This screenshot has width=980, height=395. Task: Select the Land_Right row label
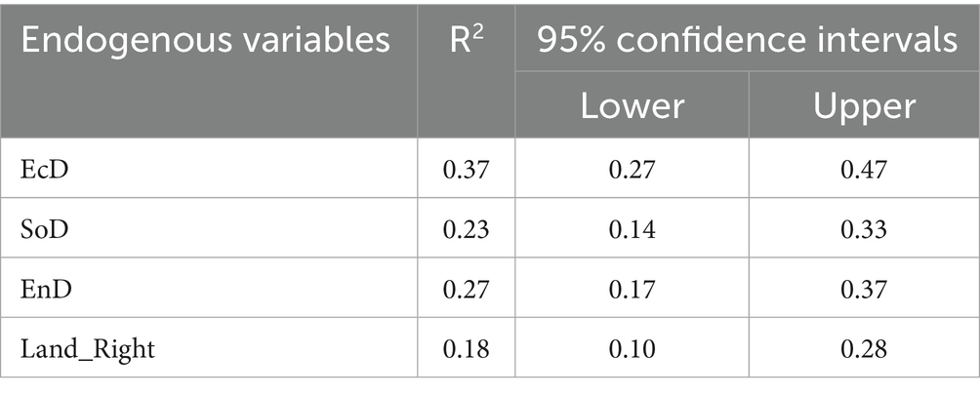pyautogui.click(x=87, y=349)
